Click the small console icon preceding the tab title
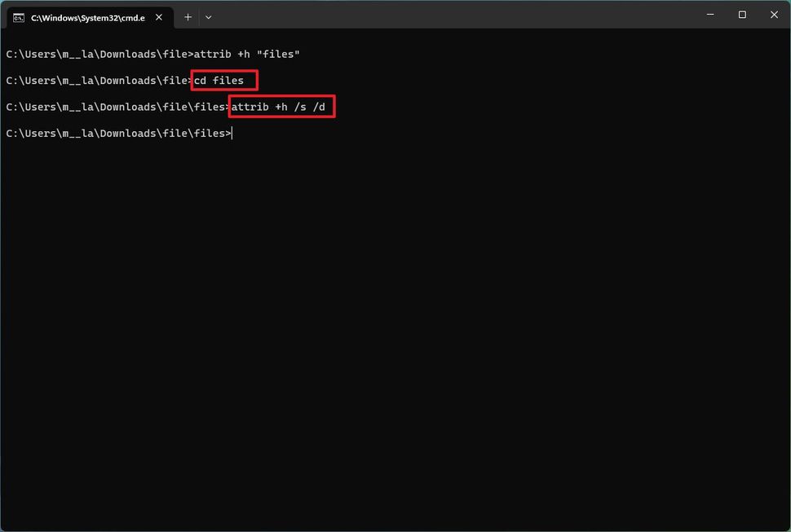This screenshot has height=532, width=791. pyautogui.click(x=18, y=16)
